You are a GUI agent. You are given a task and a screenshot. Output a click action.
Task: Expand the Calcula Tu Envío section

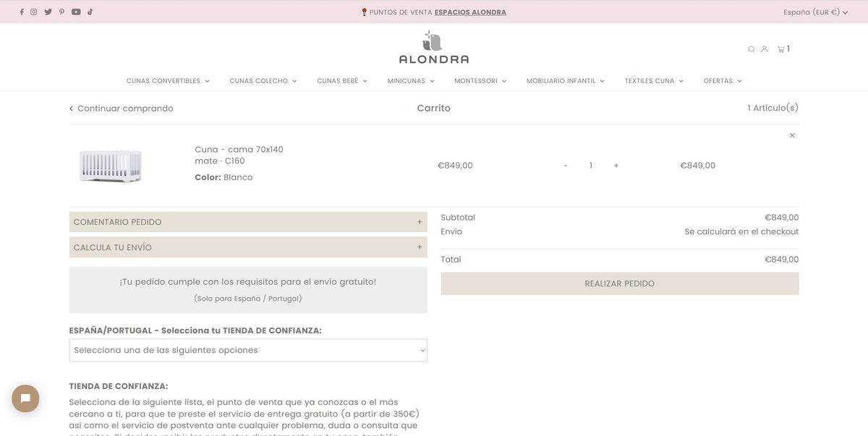248,247
